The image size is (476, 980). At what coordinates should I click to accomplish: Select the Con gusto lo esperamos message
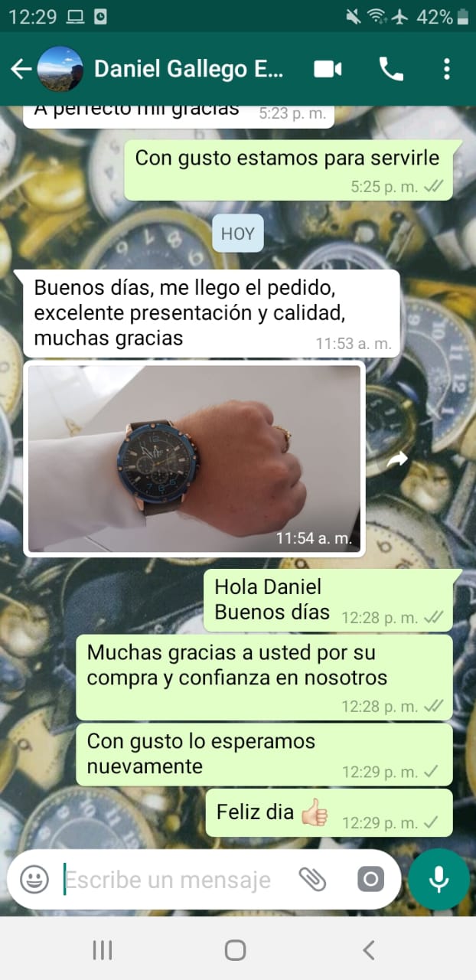coord(264,754)
